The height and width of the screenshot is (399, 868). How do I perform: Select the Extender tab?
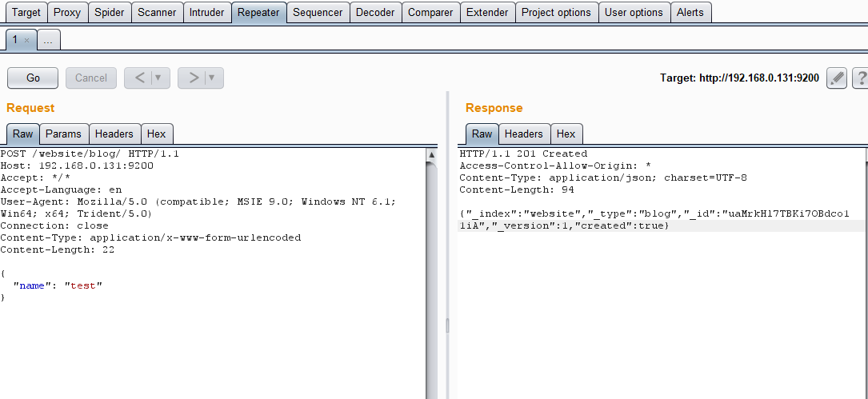[487, 12]
